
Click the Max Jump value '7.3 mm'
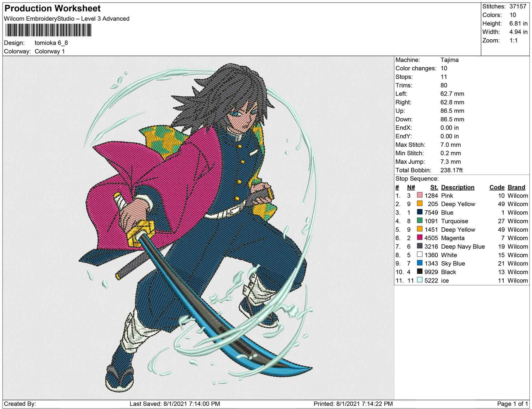click(451, 162)
